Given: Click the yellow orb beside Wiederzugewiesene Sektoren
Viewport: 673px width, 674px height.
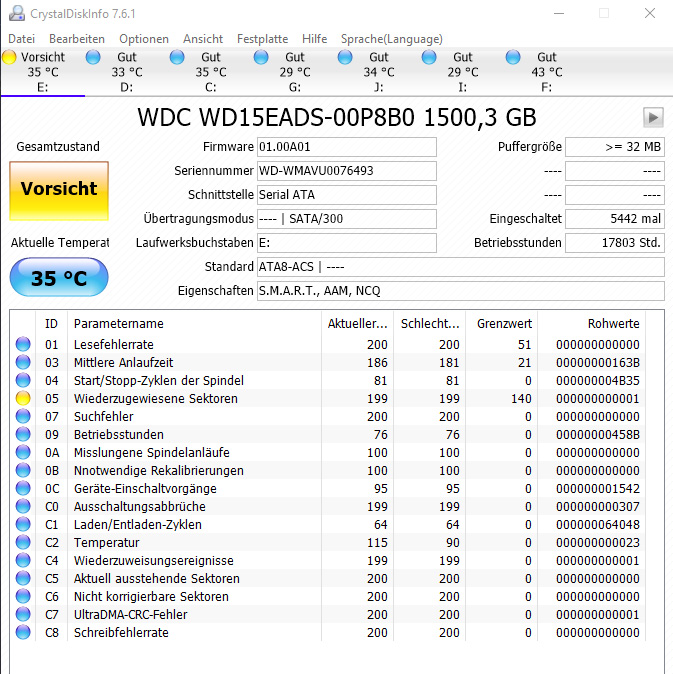Looking at the screenshot, I should (23, 398).
